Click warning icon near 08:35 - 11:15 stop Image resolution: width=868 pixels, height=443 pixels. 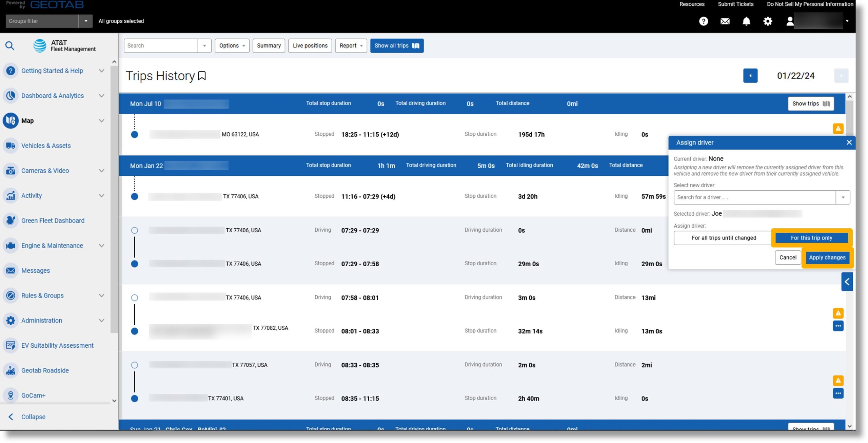tap(838, 381)
